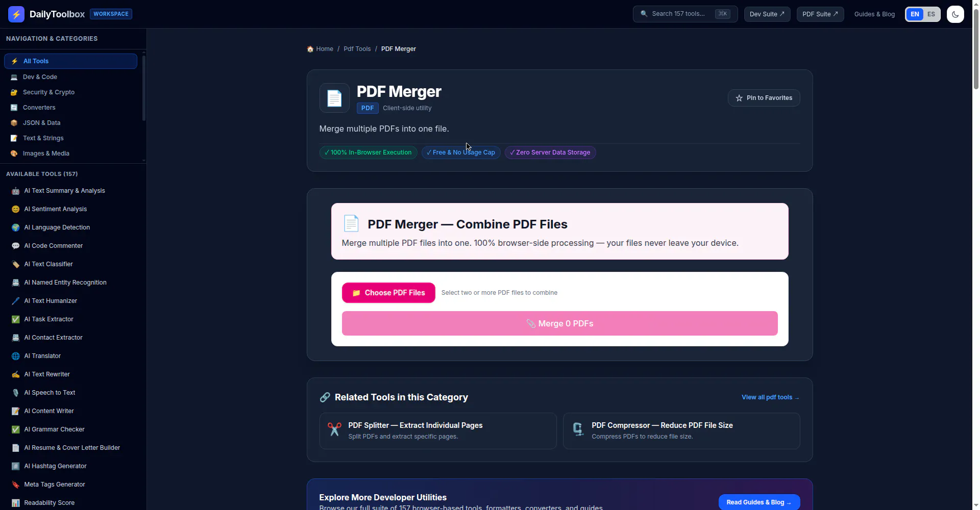
Task: Click the AI Speech to Text microphone icon
Action: click(x=16, y=393)
